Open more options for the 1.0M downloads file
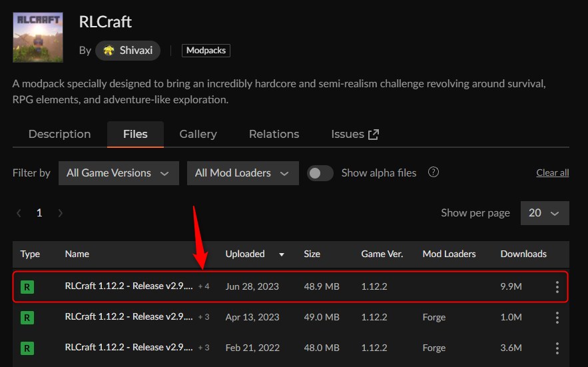Screen dimensions: 588x367 tap(557, 318)
